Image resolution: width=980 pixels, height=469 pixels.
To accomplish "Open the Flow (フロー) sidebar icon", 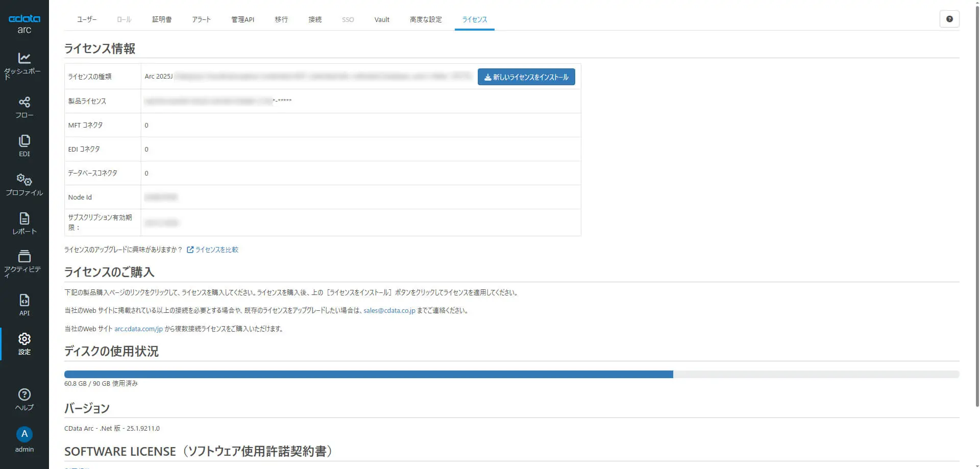I will [24, 102].
